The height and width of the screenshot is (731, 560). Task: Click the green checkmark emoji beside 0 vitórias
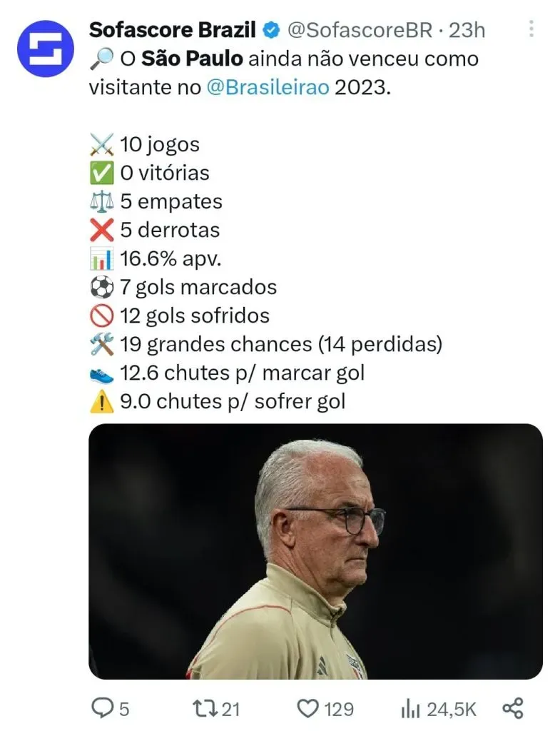(x=102, y=173)
